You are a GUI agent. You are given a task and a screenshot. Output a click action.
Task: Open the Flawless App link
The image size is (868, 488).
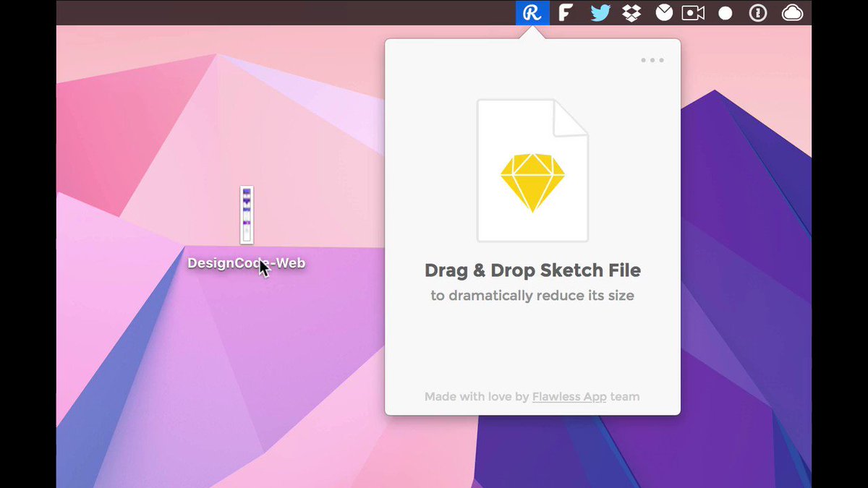569,396
